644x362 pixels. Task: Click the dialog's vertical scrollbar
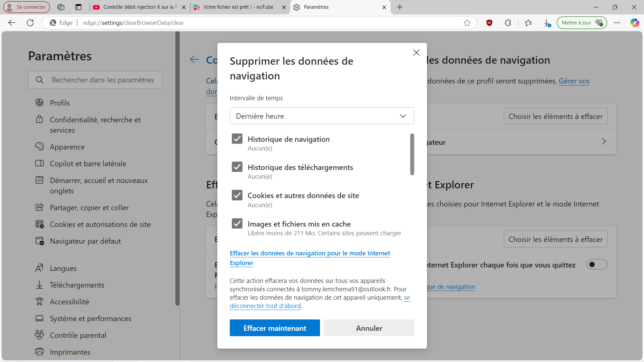(412, 154)
